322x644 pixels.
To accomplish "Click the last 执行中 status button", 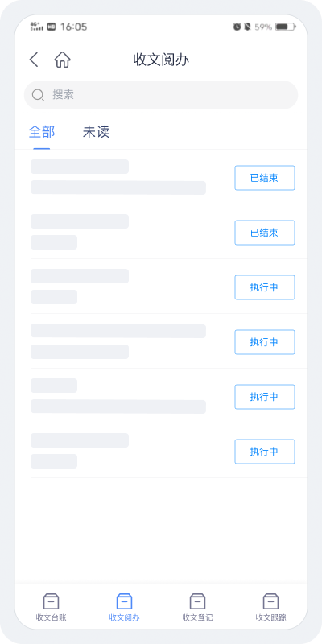I will tap(265, 452).
